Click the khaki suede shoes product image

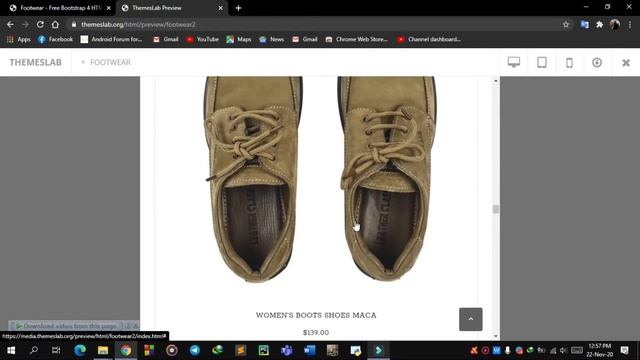point(320,180)
